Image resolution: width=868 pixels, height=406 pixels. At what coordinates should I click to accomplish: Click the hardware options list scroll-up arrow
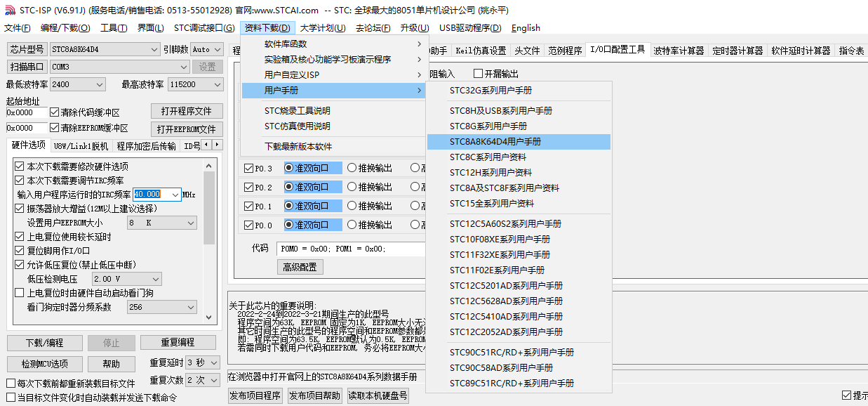(x=209, y=165)
